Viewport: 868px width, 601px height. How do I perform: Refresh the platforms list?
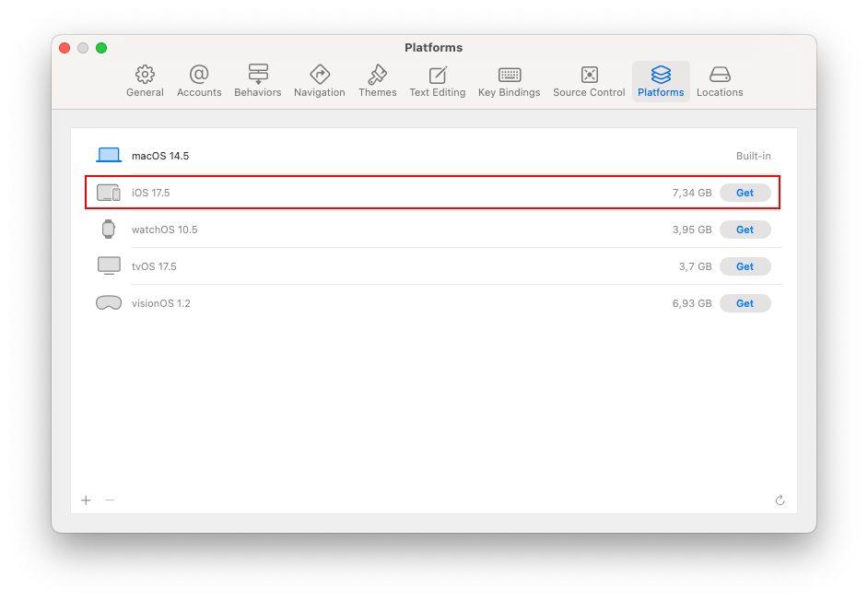pyautogui.click(x=780, y=500)
